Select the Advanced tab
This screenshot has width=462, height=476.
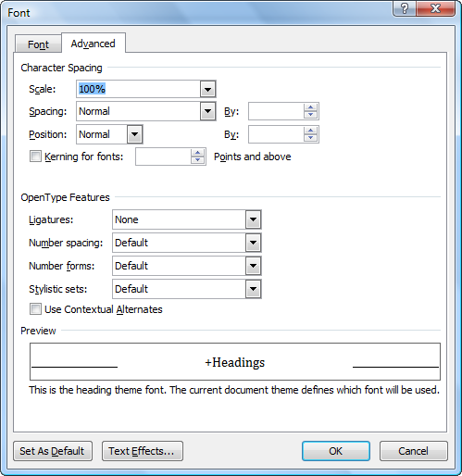pyautogui.click(x=94, y=44)
